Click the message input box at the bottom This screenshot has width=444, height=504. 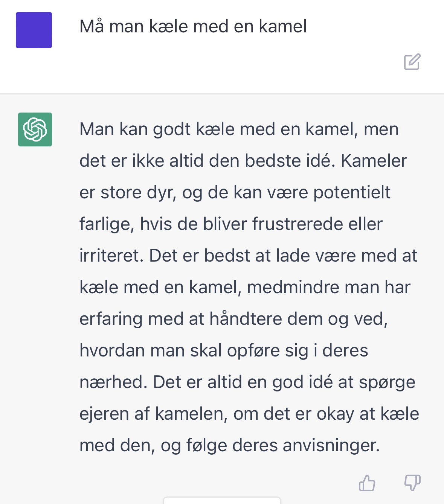pos(221,501)
